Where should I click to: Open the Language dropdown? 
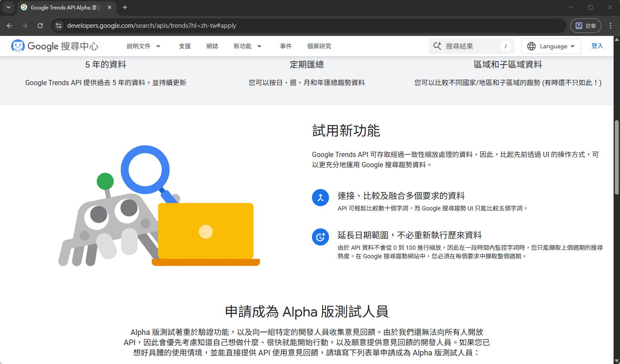tap(551, 46)
